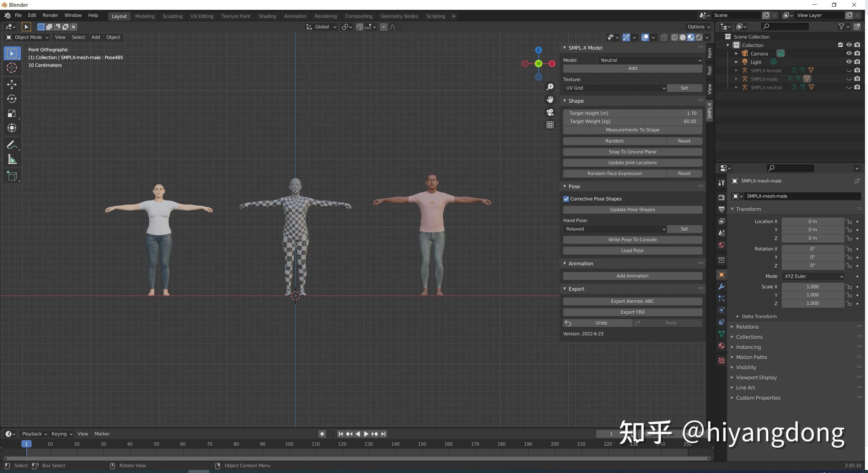Click the Snap To Ground Plane button
This screenshot has height=473, width=868.
coord(632,152)
